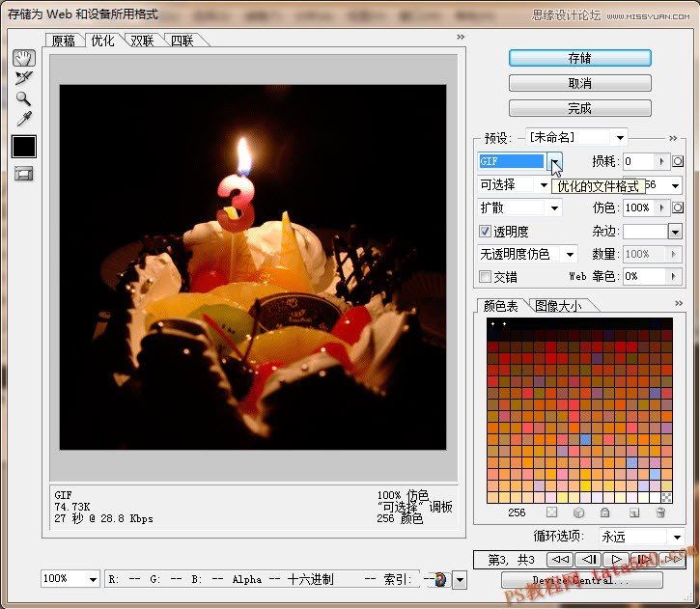This screenshot has height=609, width=700.
Task: Open the preset optimize flyout menu
Action: 674,138
